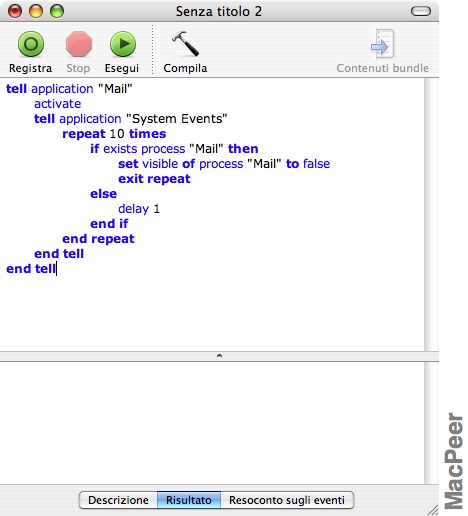Close the Senza titolo 2 window
468x516 pixels.
15,11
